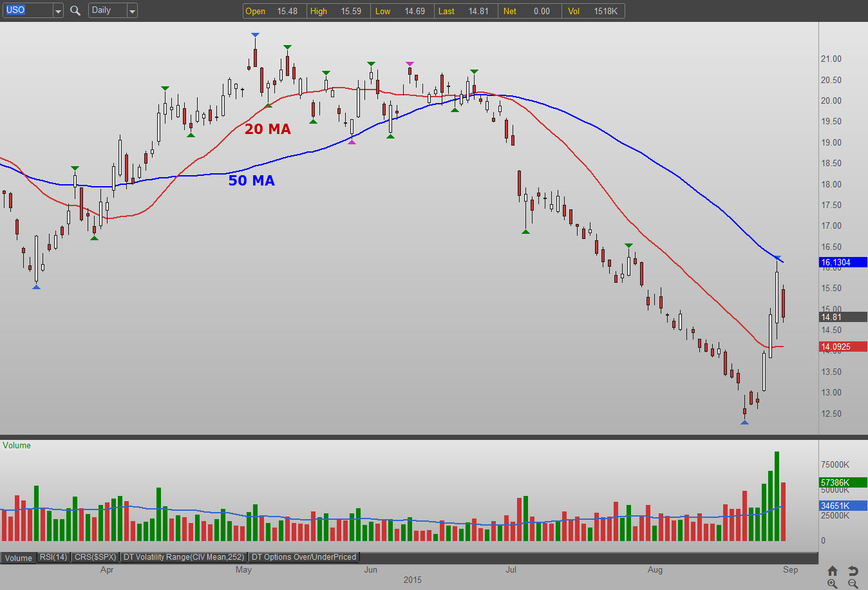Viewport: 868px width, 590px height.
Task: Open the DT Options Over/UnderPriced tab
Action: (x=303, y=557)
